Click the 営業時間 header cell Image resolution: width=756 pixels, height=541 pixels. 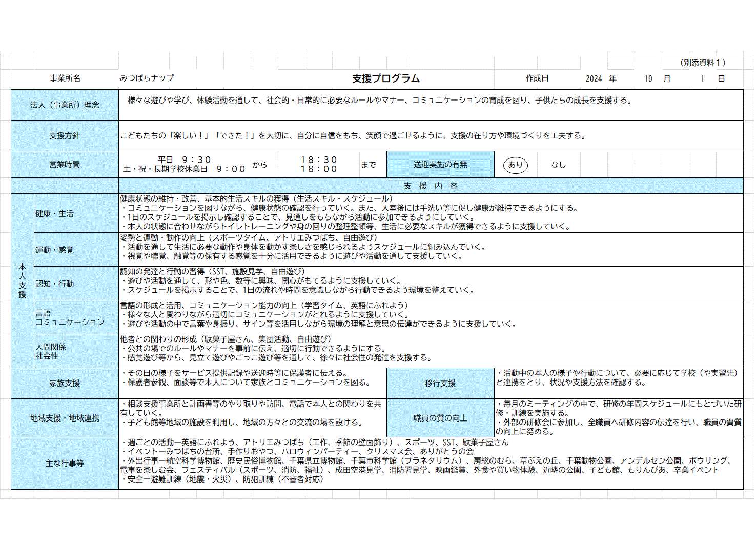click(65, 165)
